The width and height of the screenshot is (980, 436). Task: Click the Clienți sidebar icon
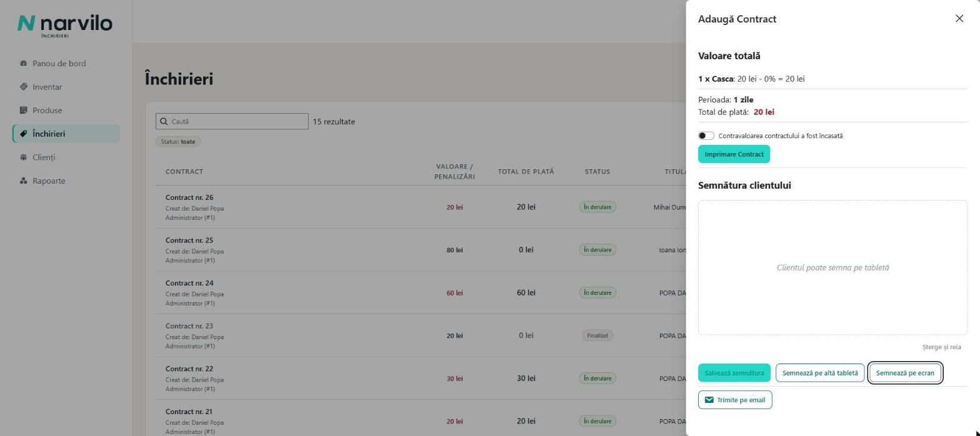[x=23, y=157]
